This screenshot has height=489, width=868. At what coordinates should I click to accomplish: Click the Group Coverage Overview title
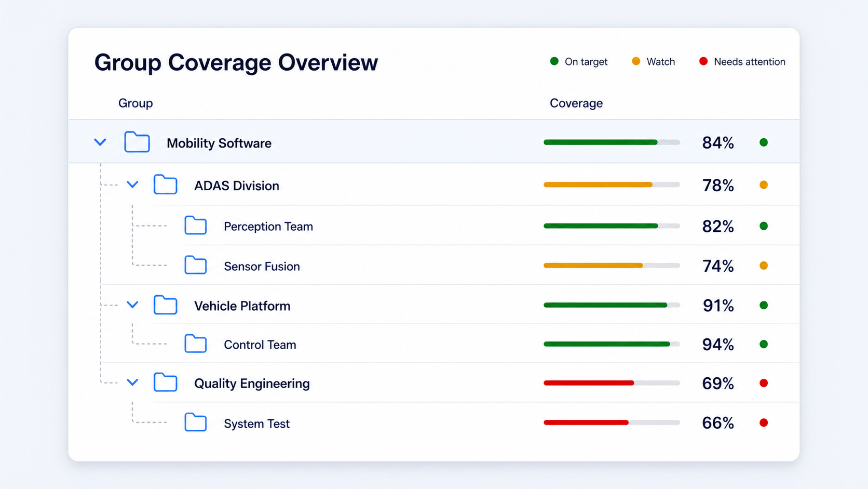click(236, 62)
